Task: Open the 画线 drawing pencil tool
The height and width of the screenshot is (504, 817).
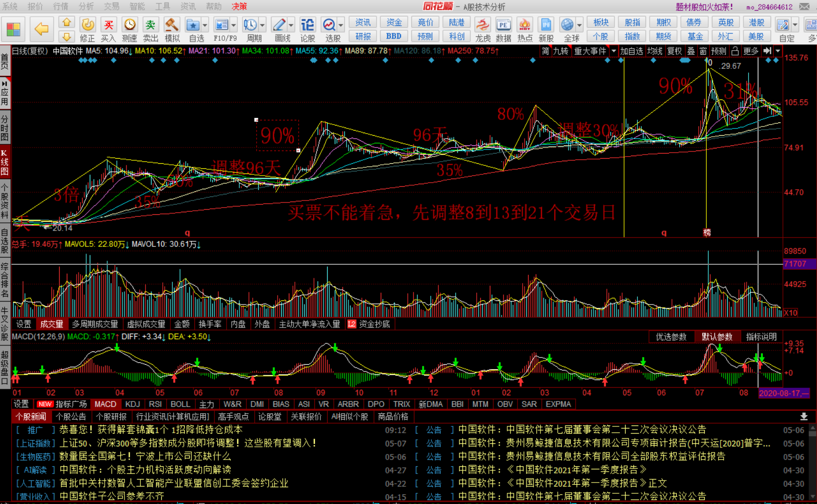Action: (280, 30)
